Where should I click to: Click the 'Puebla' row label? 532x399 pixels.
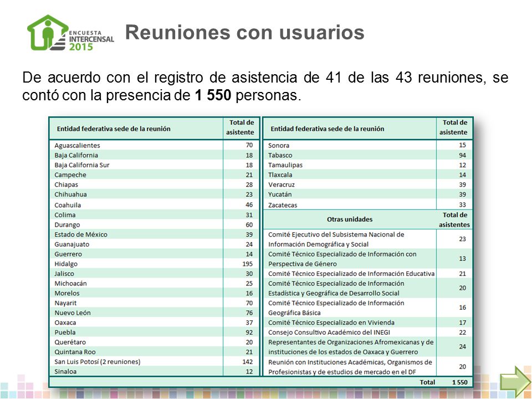click(x=65, y=332)
